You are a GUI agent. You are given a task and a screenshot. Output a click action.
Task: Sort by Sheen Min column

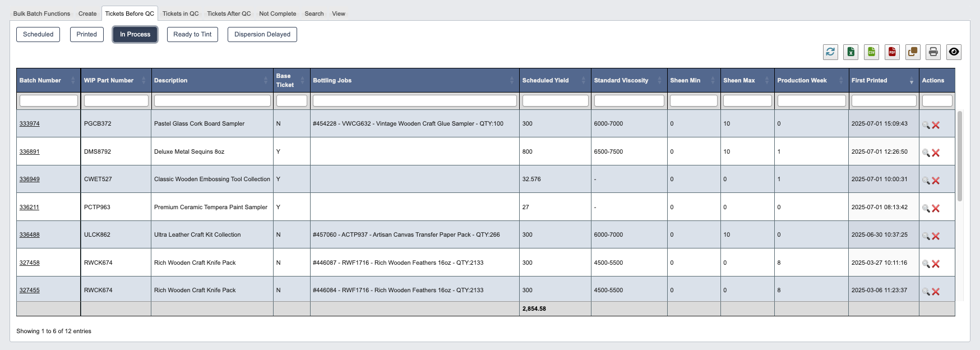pyautogui.click(x=694, y=80)
